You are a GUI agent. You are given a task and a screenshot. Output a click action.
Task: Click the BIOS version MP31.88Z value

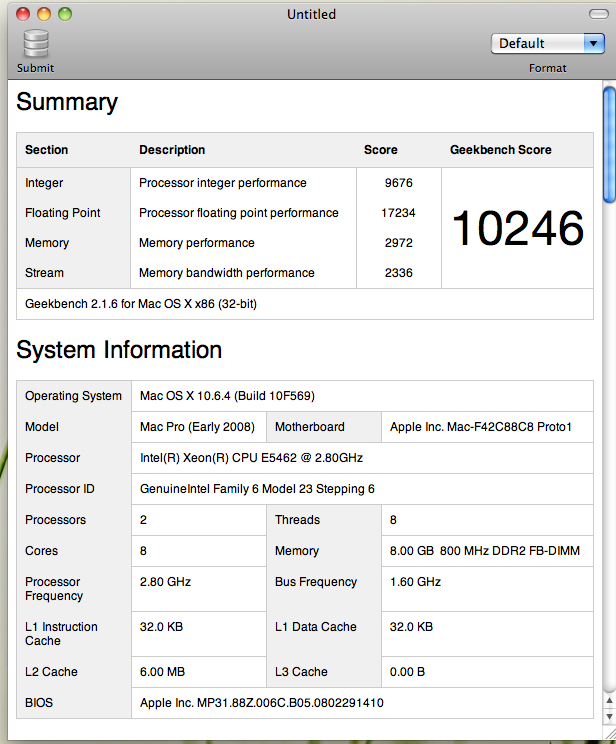[x=261, y=703]
